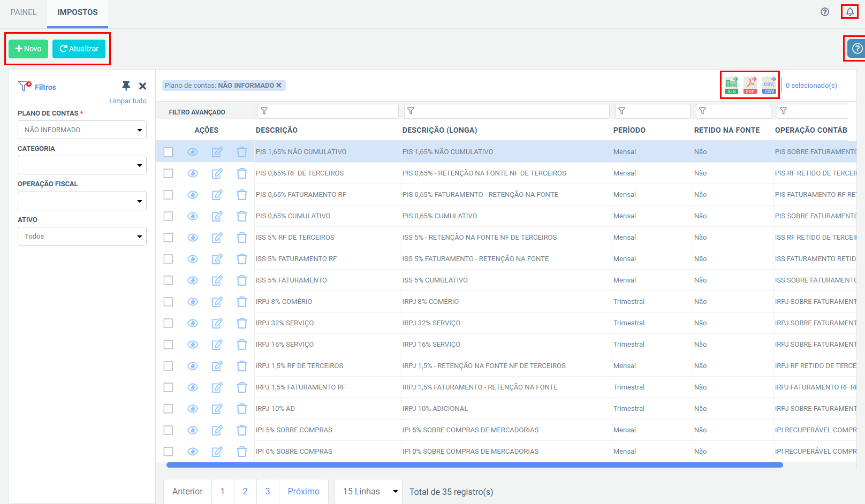
Task: Export the table to CSV
Action: pos(769,85)
